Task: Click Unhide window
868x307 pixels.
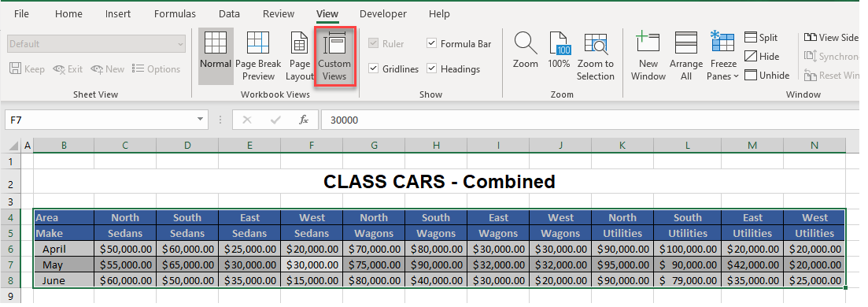Action: (766, 76)
